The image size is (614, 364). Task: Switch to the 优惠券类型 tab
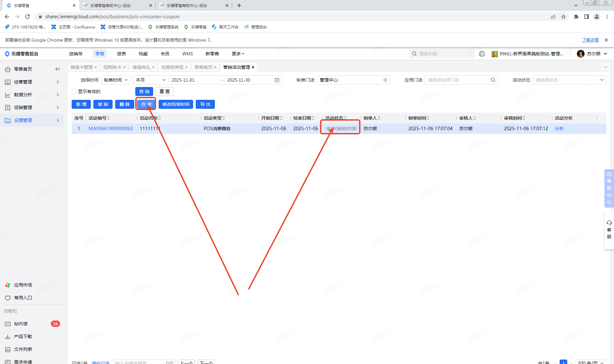(172, 67)
